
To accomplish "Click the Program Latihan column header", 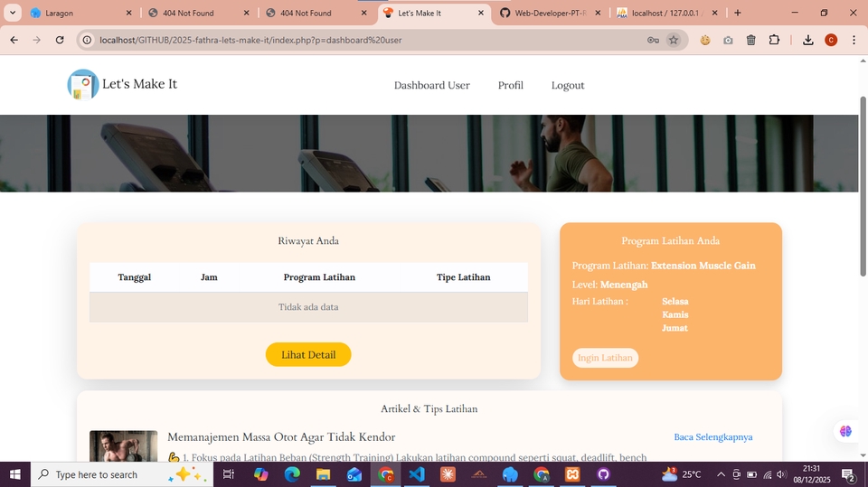I will pyautogui.click(x=319, y=277).
